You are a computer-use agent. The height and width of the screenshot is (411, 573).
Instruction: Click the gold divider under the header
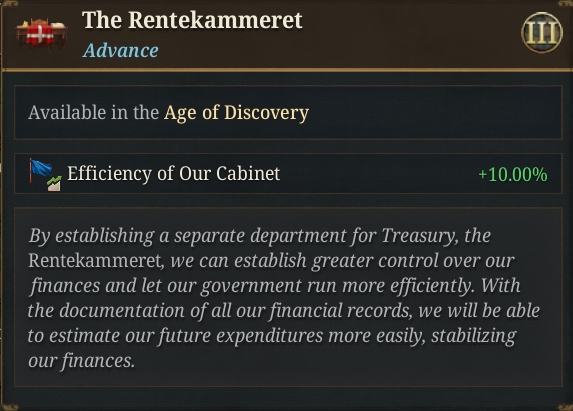coord(286,69)
